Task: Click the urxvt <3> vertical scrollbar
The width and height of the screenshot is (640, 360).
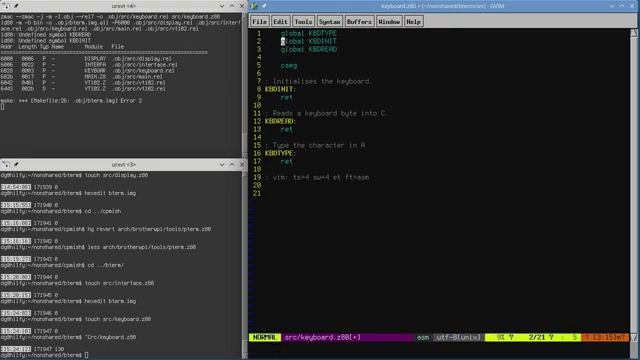Action: coord(244,264)
